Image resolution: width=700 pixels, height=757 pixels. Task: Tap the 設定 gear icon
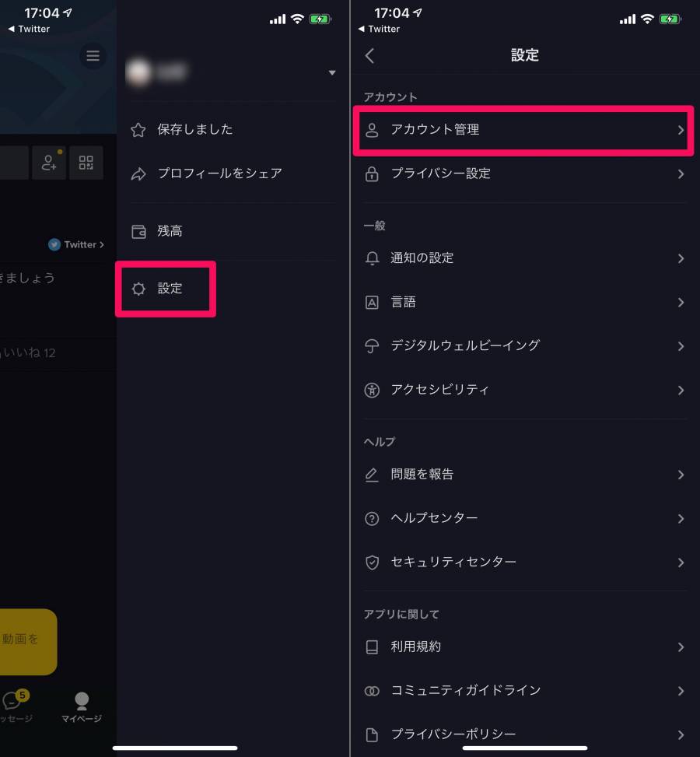tap(138, 289)
